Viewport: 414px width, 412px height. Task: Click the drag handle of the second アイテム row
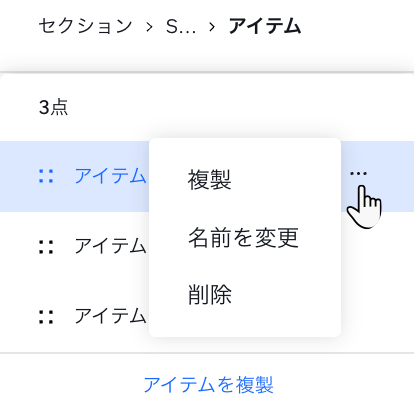[46, 247]
